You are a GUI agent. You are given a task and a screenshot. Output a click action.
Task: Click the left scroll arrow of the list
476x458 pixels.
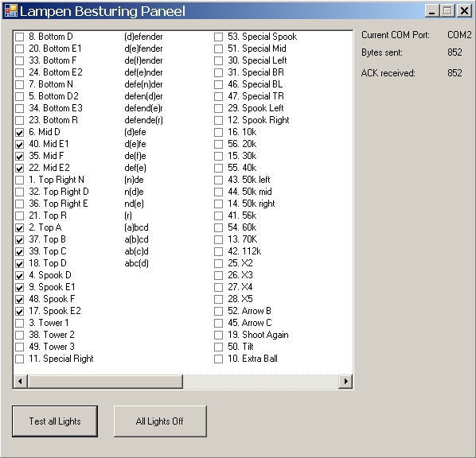21,381
